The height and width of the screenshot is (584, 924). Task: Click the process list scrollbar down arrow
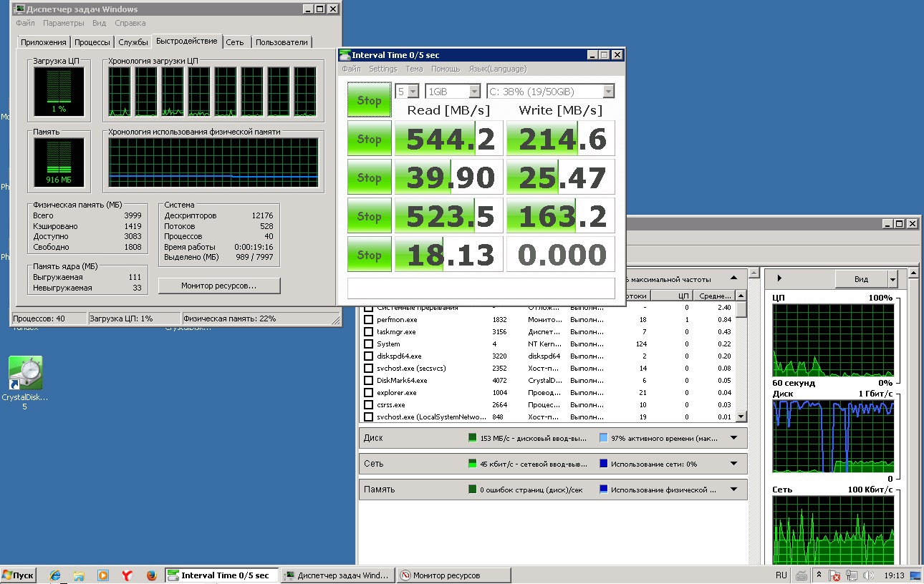[741, 417]
